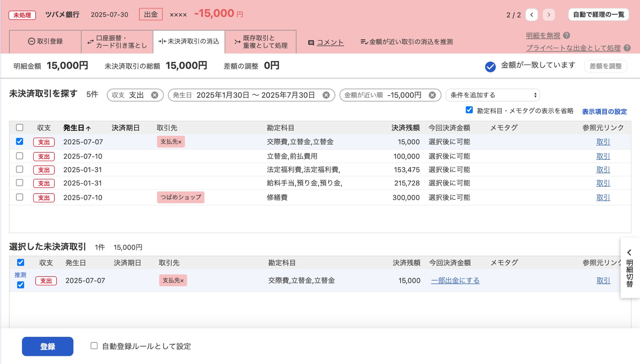Open 取引 link in selected transactions table
This screenshot has width=640, height=364.
point(603,281)
